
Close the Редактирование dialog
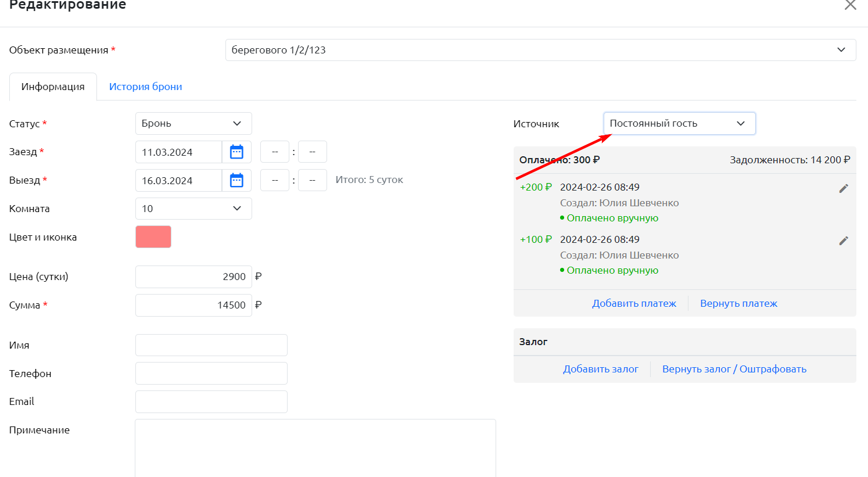click(x=851, y=5)
